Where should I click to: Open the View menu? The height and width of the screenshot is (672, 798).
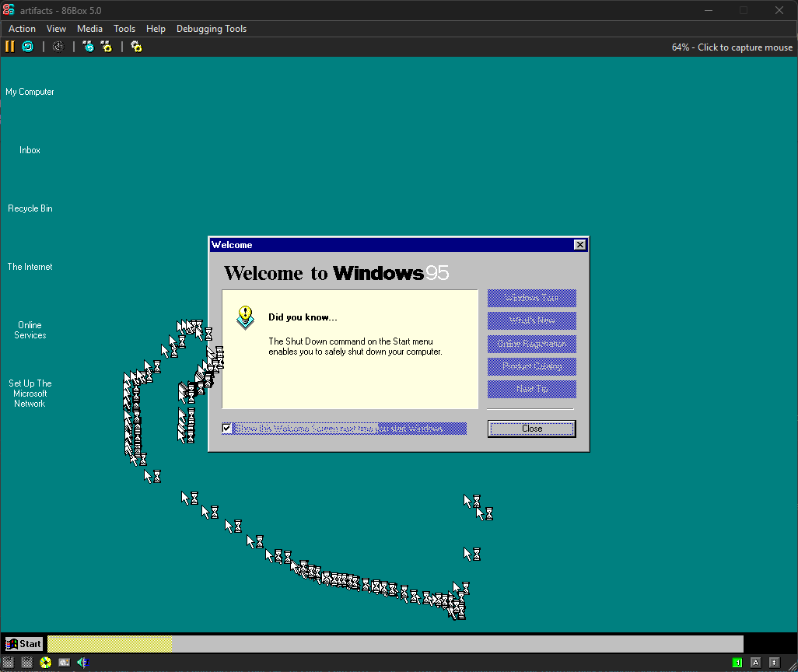click(56, 29)
